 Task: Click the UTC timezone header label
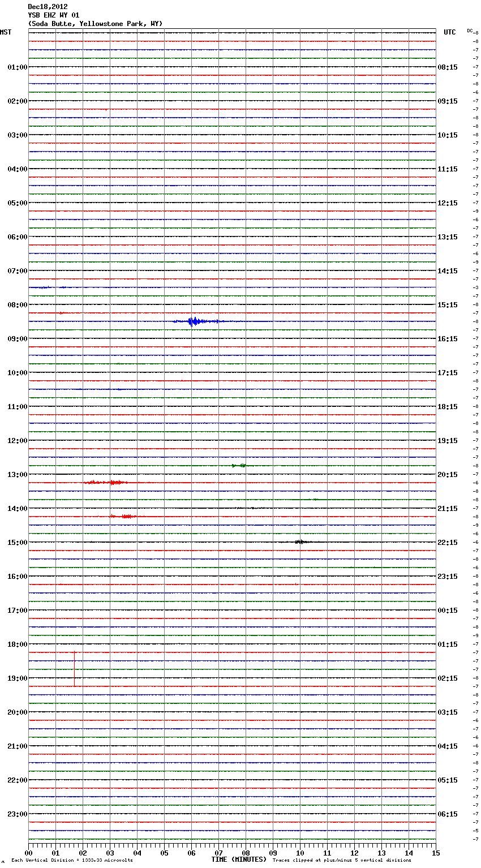[449, 32]
